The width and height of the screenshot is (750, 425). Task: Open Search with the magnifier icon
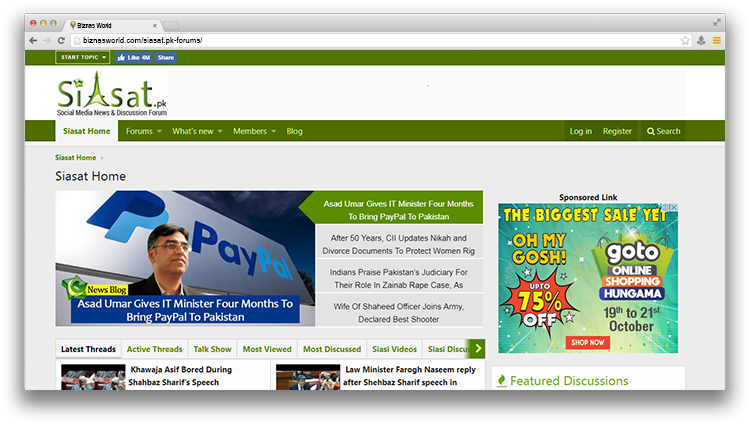(663, 131)
